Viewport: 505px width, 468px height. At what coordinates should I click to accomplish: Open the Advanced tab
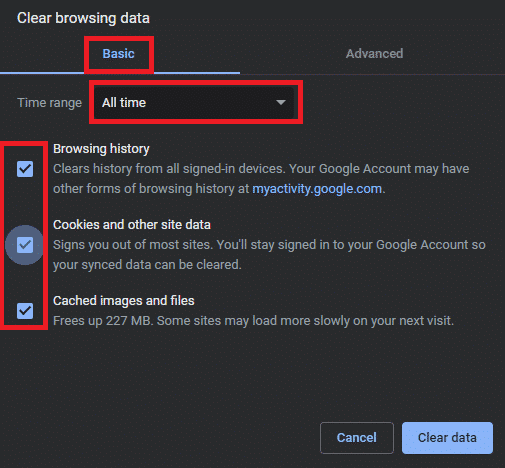pos(374,54)
